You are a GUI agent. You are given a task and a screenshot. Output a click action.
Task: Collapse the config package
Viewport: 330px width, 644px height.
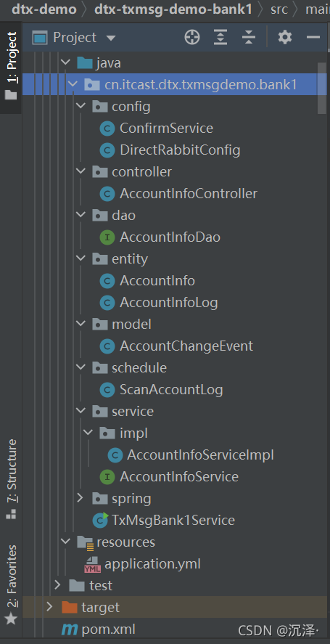(81, 107)
